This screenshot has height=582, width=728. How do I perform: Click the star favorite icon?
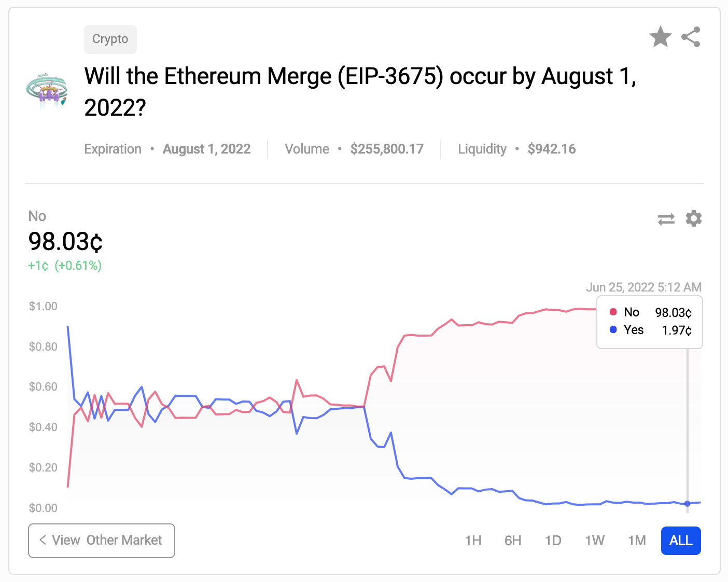[660, 37]
